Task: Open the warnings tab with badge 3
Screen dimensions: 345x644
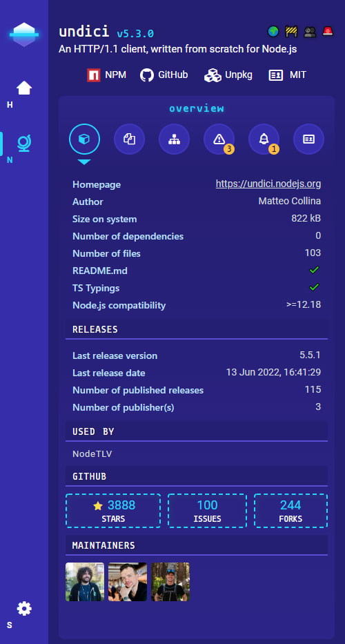Action: (219, 139)
